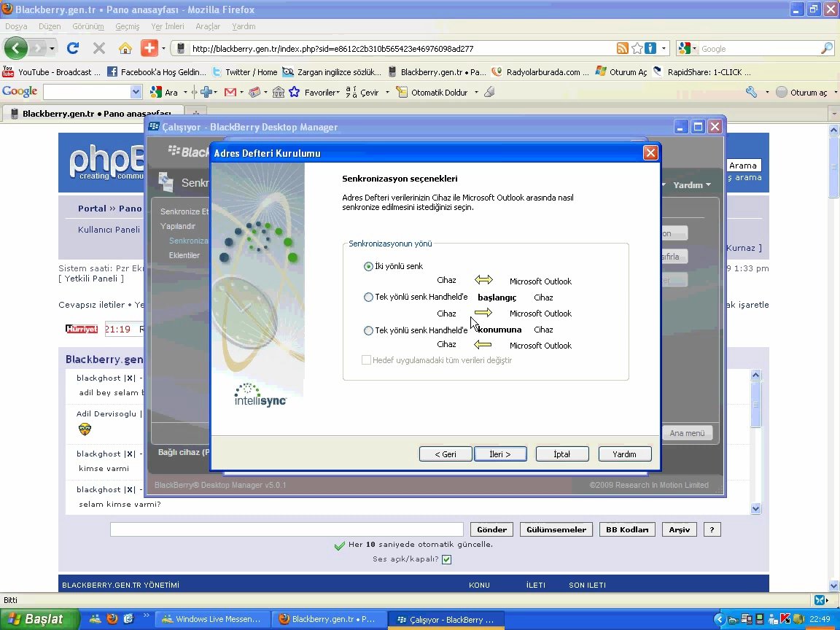Open RapidShare 1-CLICK bookmark
The width and height of the screenshot is (840, 630).
click(x=701, y=71)
